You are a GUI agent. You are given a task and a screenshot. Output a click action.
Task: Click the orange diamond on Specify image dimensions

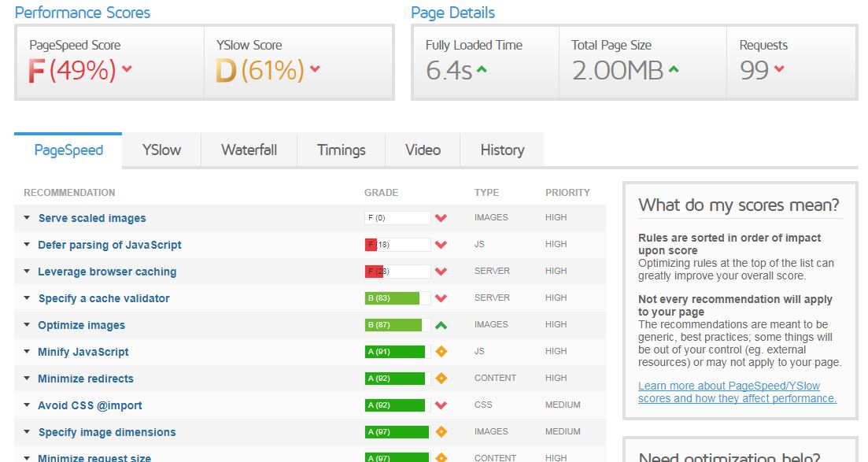click(441, 431)
